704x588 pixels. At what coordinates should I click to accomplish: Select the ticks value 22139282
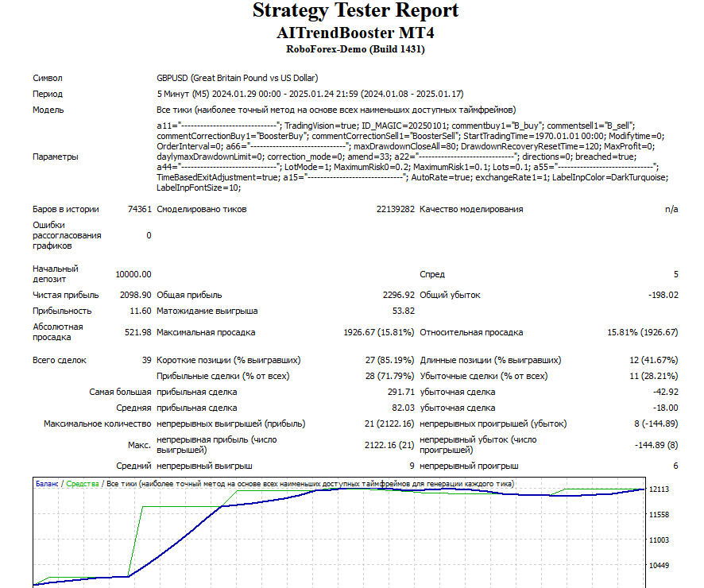tap(396, 209)
